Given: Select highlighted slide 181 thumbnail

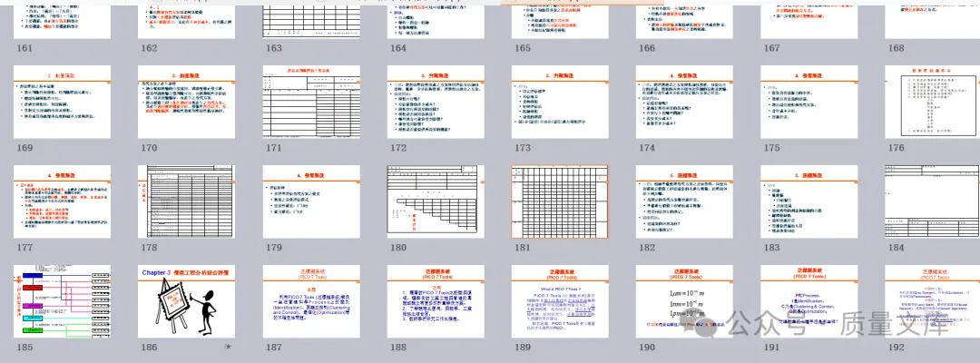Looking at the screenshot, I should [560, 201].
